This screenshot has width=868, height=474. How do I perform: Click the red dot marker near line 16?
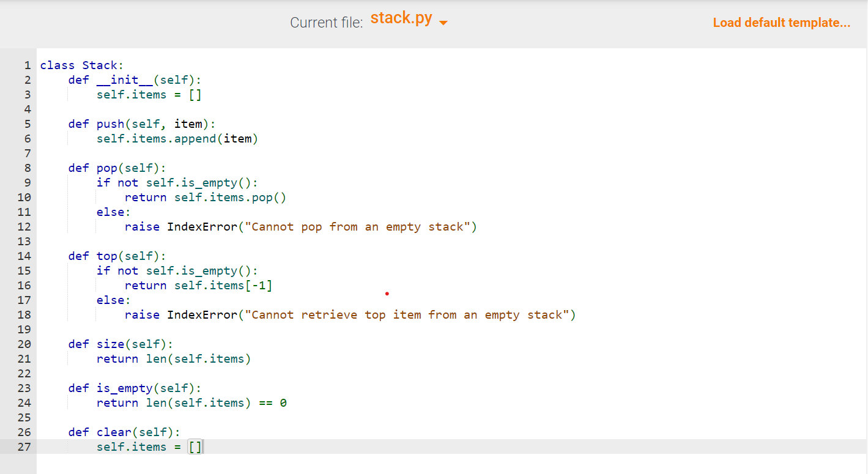[387, 294]
